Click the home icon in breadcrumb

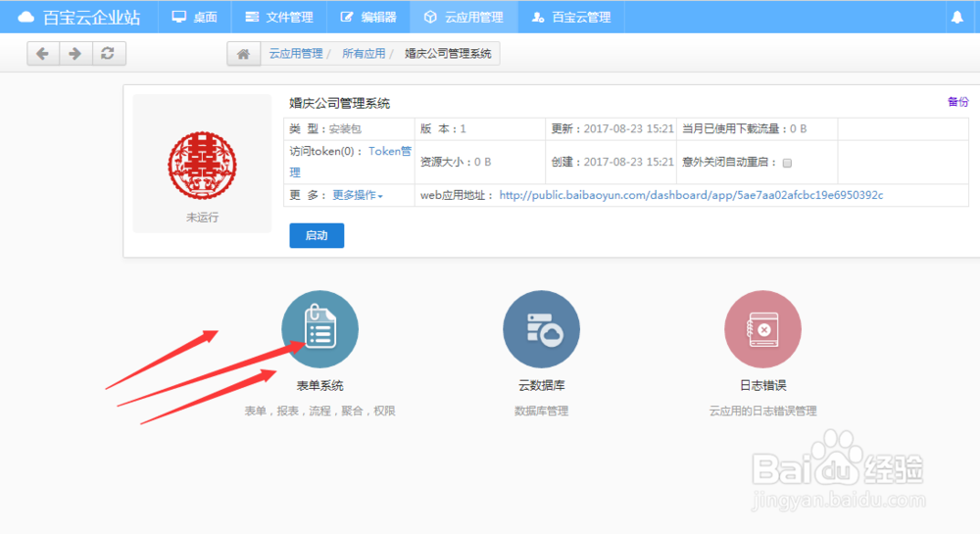pyautogui.click(x=243, y=54)
